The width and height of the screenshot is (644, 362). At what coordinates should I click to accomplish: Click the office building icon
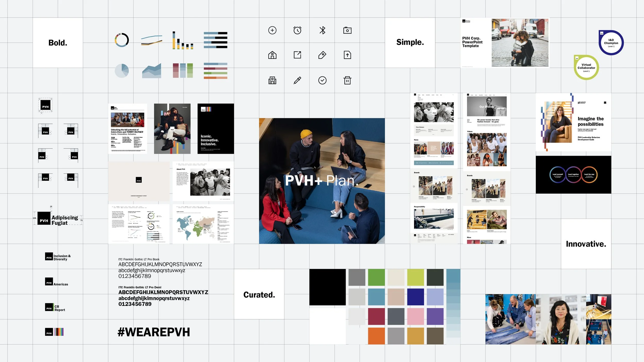coord(272,80)
